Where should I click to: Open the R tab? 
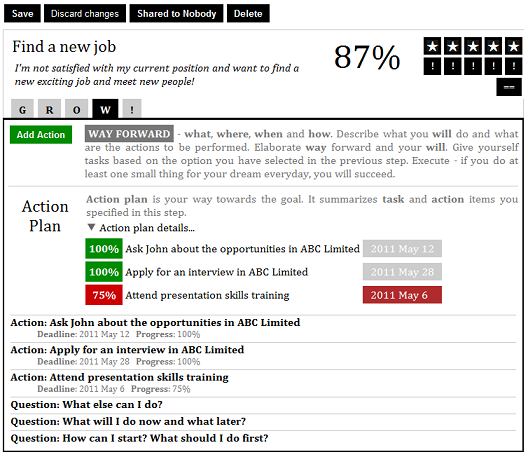click(x=50, y=109)
